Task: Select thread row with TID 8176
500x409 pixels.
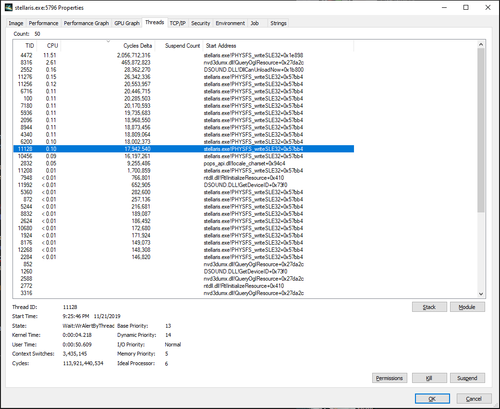Action: point(184,243)
